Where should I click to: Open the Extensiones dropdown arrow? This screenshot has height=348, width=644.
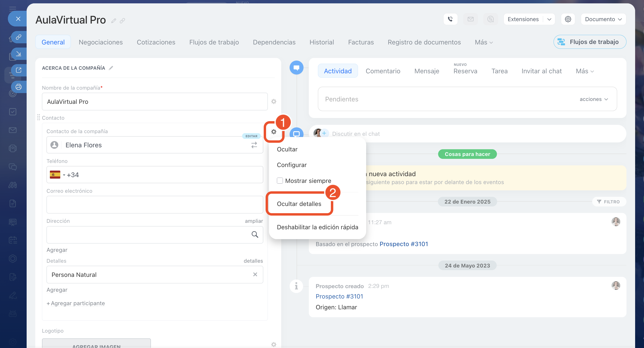point(549,19)
